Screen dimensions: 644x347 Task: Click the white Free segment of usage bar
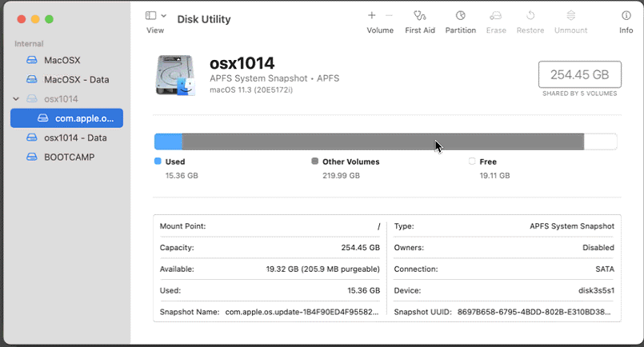pos(600,142)
